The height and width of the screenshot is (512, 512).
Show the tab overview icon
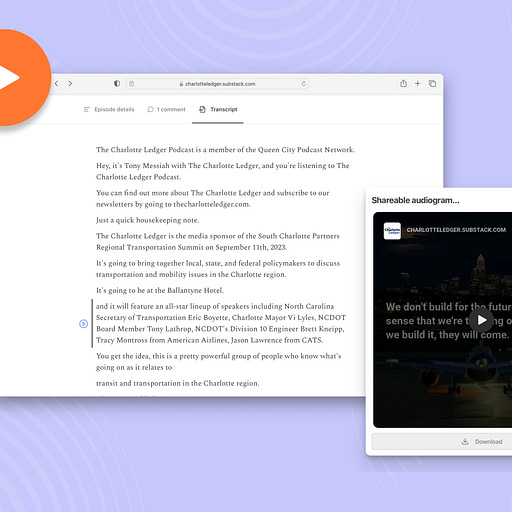point(432,84)
